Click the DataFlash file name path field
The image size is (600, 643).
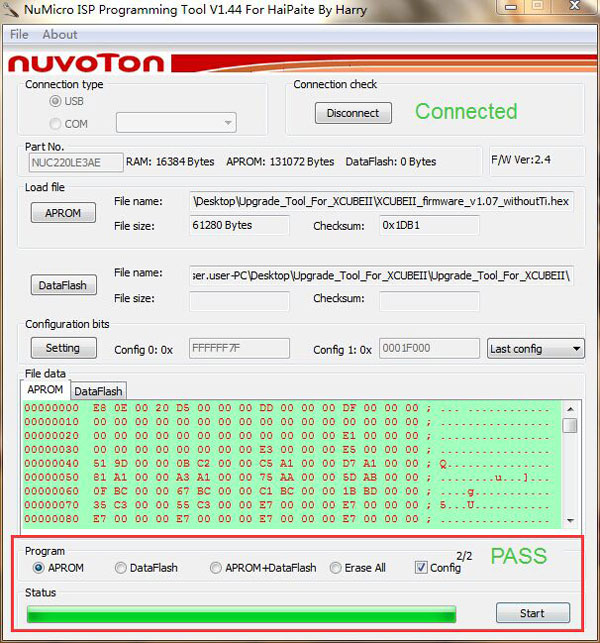[x=381, y=276]
